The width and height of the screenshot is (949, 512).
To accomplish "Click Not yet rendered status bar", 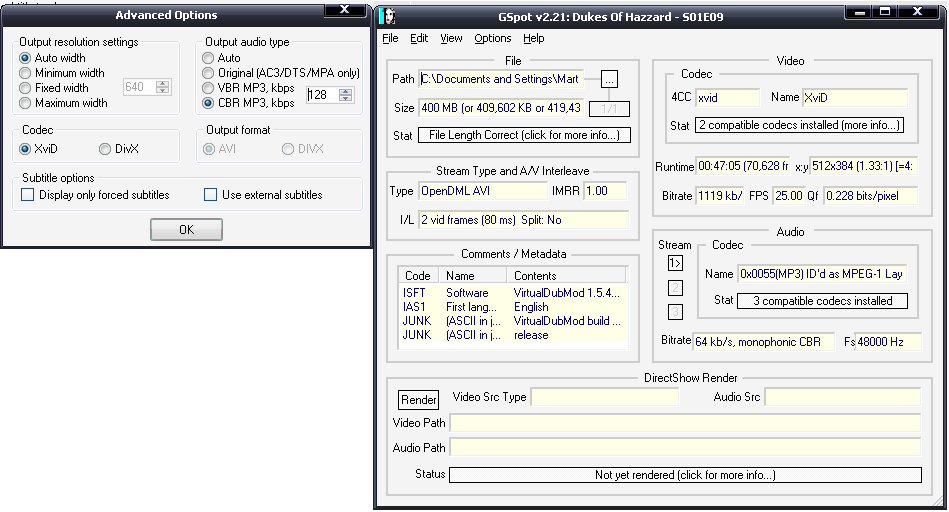I will coord(685,475).
